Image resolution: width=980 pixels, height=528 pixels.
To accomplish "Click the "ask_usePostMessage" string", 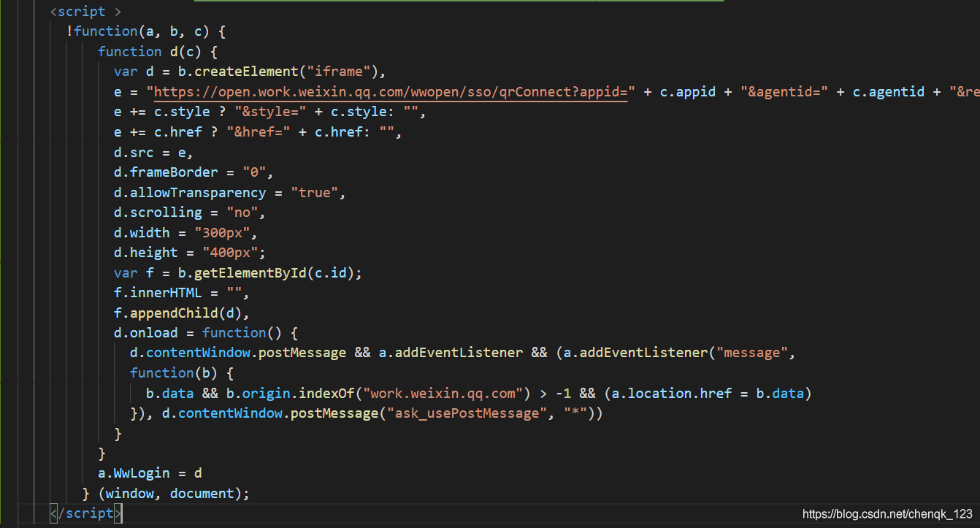I will point(467,413).
